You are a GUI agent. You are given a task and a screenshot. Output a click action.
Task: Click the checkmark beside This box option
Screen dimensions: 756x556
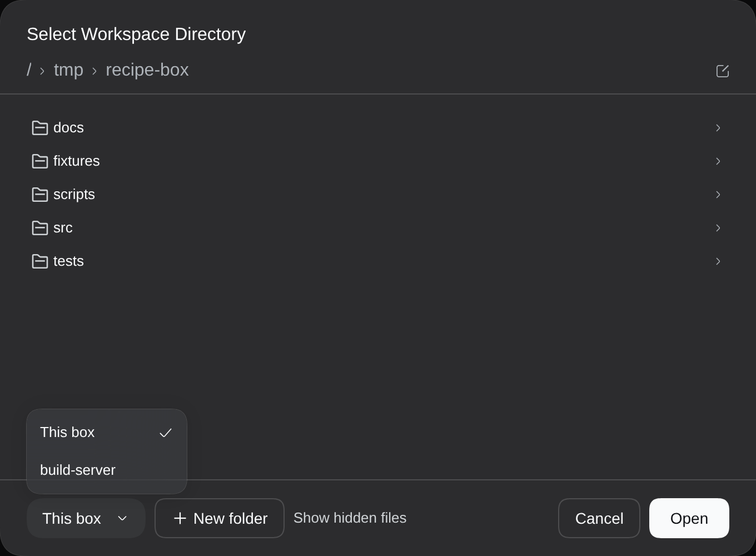tap(166, 433)
